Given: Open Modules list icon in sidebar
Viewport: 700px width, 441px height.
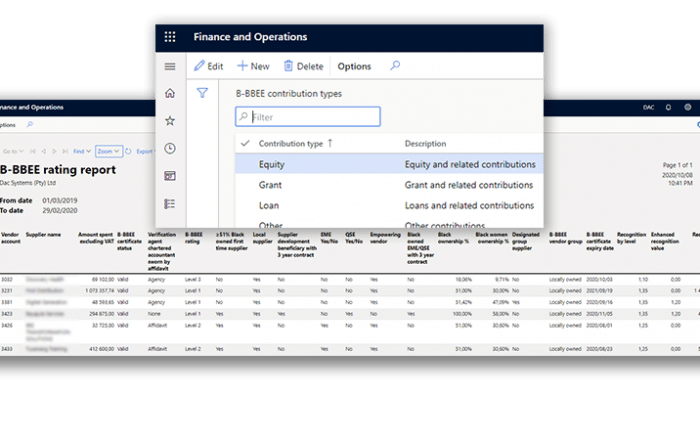Looking at the screenshot, I should pos(170,203).
